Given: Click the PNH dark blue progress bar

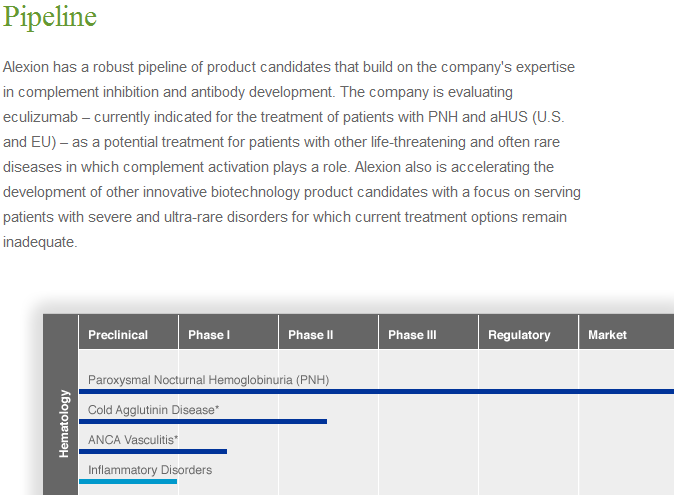Looking at the screenshot, I should point(377,391).
